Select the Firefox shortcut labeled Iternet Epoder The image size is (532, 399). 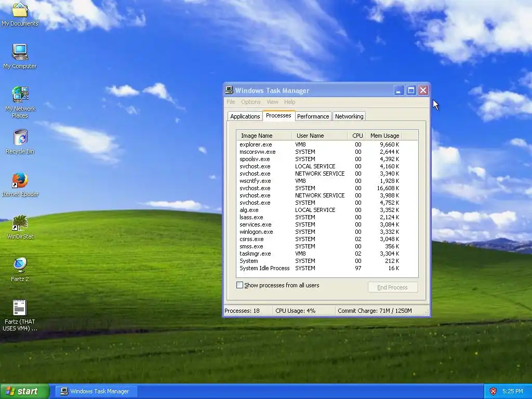[x=20, y=184]
